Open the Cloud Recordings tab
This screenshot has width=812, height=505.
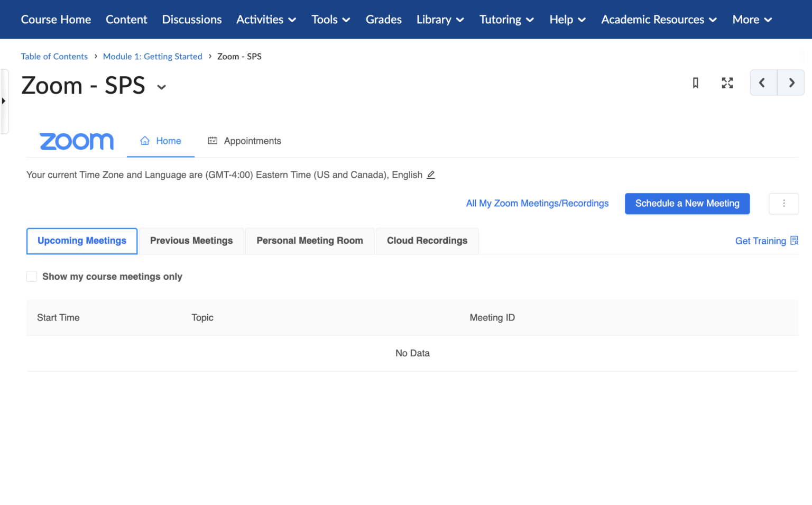pyautogui.click(x=427, y=241)
